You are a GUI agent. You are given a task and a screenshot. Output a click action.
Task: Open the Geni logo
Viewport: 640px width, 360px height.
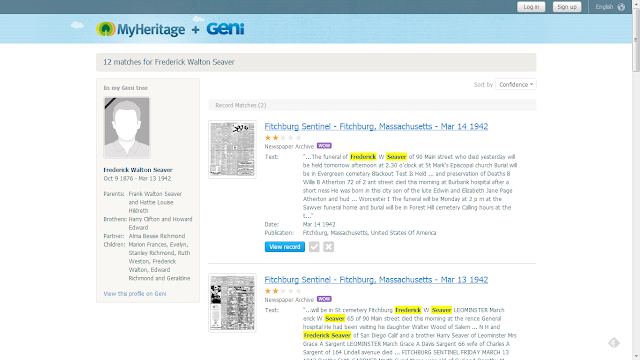[225, 29]
